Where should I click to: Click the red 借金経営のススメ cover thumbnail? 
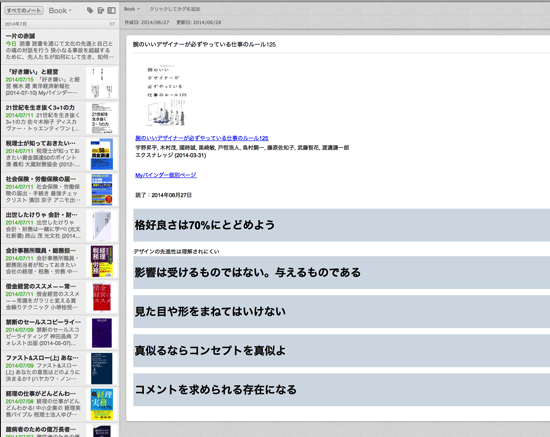pos(102,297)
